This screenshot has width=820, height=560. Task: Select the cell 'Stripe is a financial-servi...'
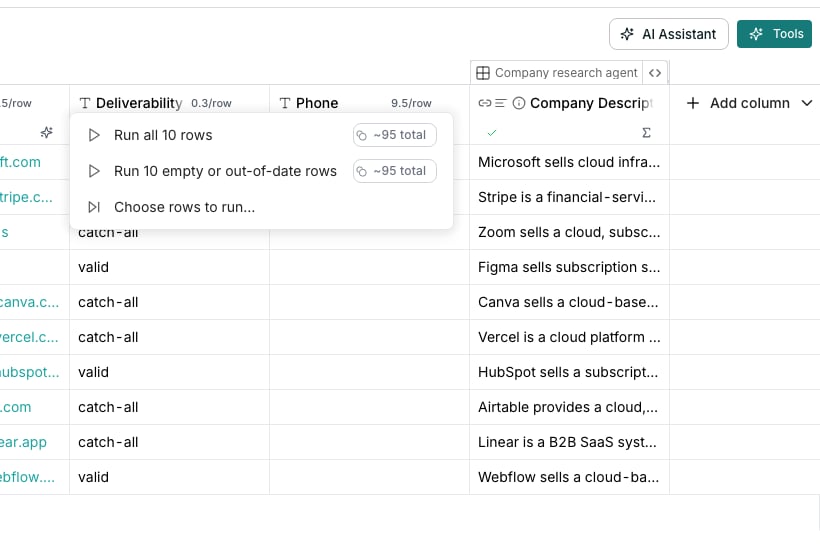[570, 197]
